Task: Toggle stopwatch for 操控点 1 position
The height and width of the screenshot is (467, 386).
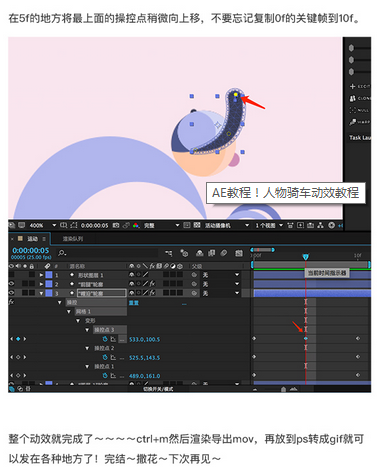Action: (105, 376)
